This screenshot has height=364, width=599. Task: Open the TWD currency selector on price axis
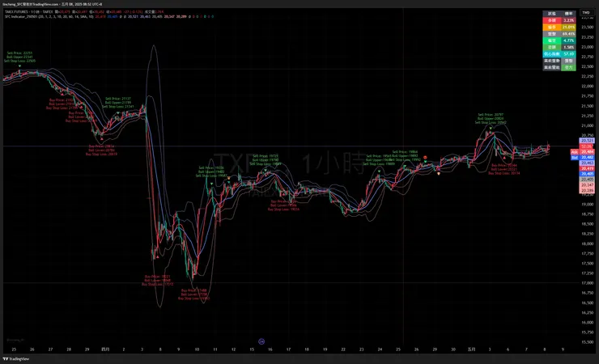[586, 13]
